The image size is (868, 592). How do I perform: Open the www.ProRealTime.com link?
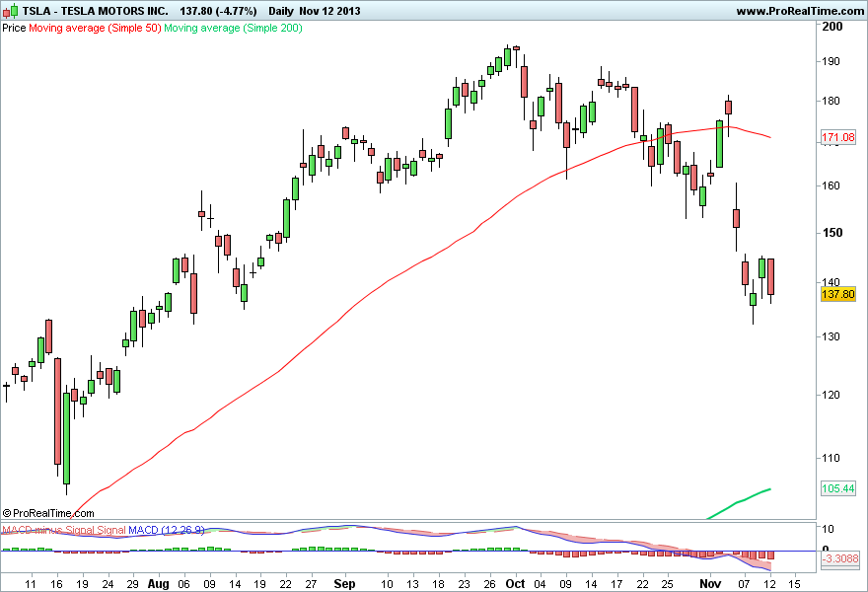(x=800, y=11)
